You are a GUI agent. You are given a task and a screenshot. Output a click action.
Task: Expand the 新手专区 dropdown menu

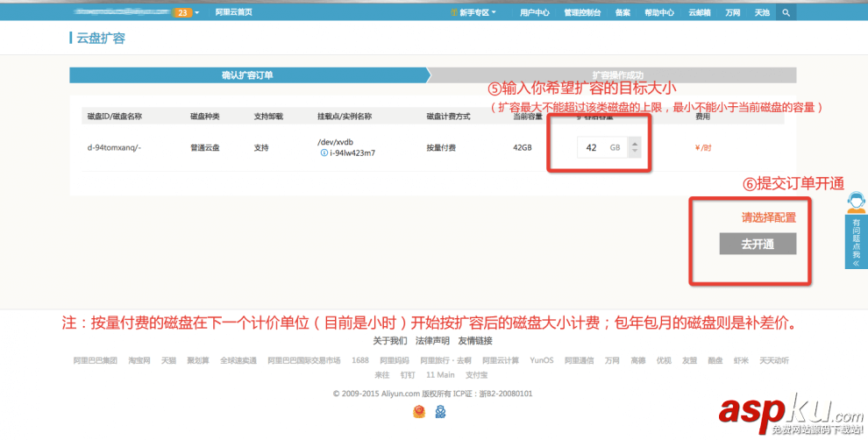tap(473, 12)
